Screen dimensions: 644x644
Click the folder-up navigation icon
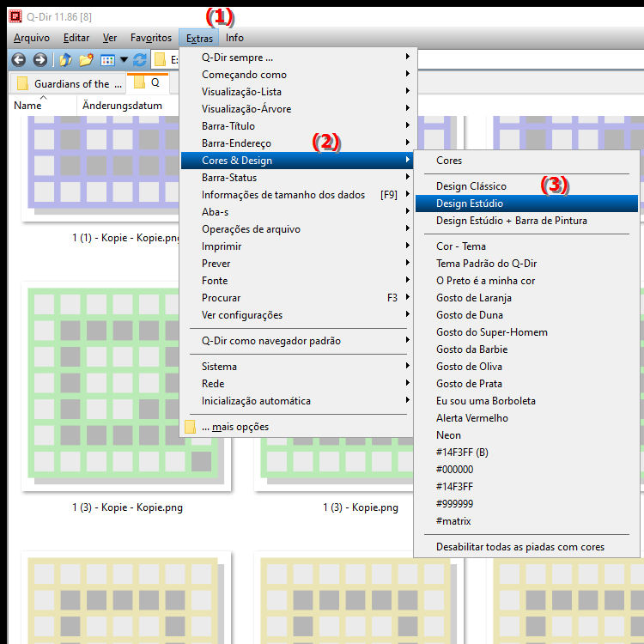point(65,60)
